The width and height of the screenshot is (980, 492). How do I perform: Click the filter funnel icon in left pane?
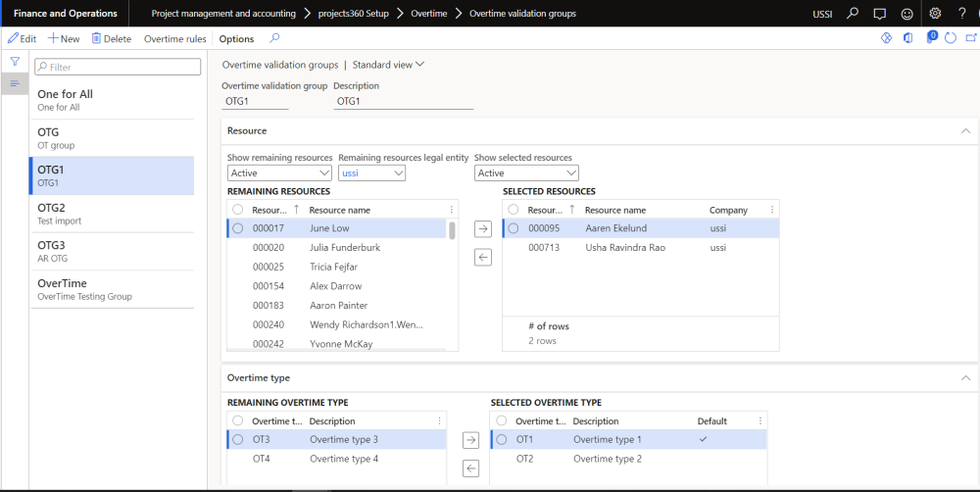tap(15, 62)
